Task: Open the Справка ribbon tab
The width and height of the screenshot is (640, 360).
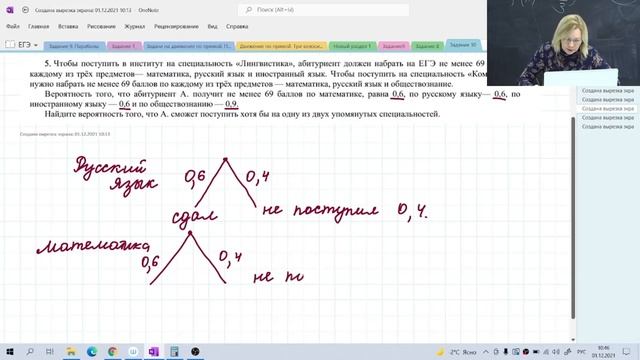Action: [237, 27]
